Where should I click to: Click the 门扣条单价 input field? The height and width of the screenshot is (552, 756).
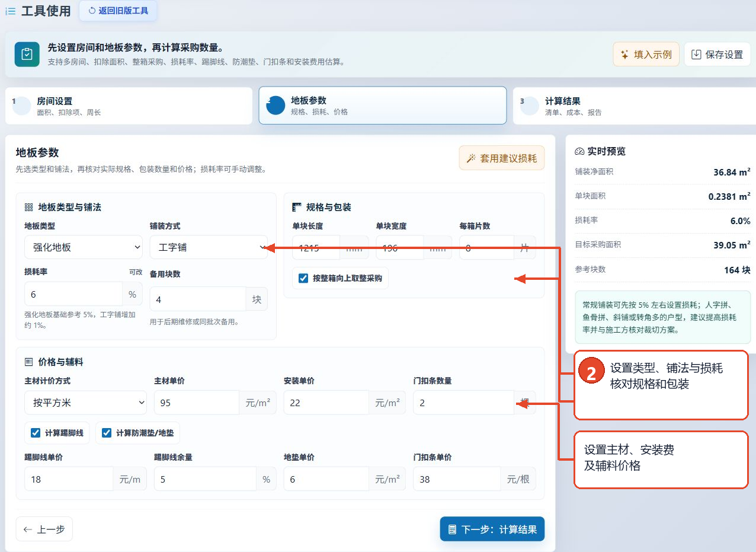point(456,478)
